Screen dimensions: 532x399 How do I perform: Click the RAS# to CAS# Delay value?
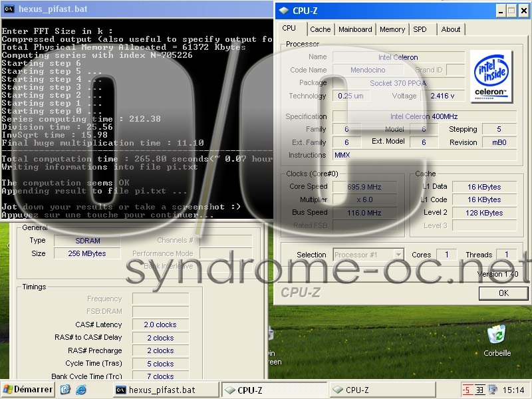160,338
